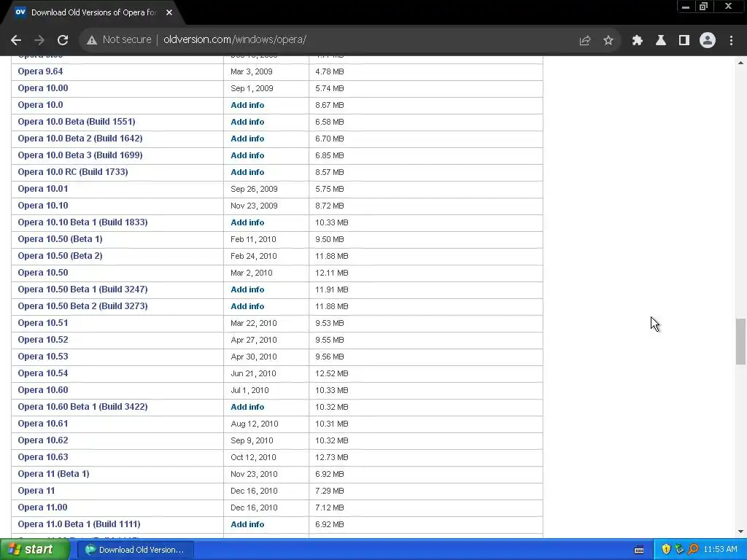The width and height of the screenshot is (747, 560).
Task: Select the 12.73 MB size cell
Action: click(x=332, y=457)
